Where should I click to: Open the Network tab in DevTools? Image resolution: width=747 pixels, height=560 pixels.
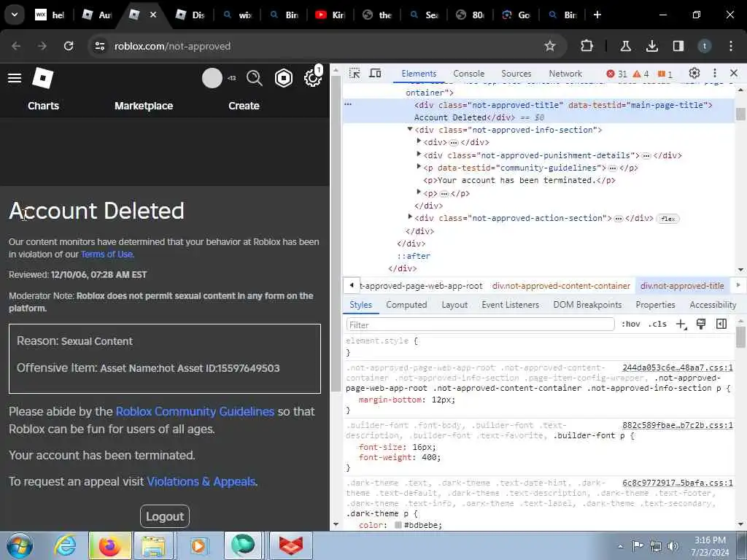coord(565,74)
